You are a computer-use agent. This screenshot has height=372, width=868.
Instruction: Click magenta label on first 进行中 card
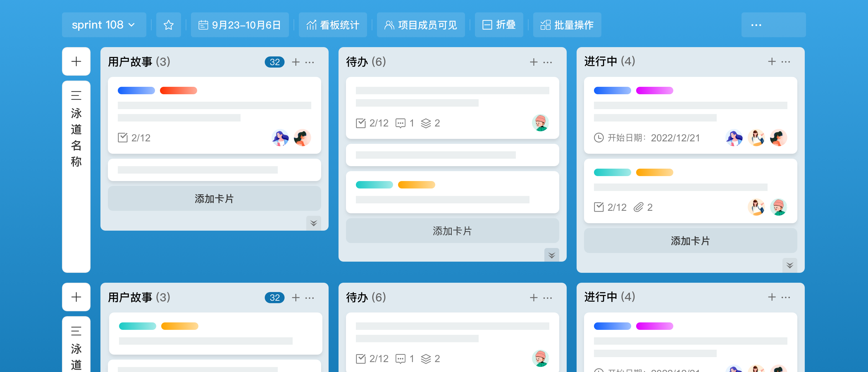654,90
